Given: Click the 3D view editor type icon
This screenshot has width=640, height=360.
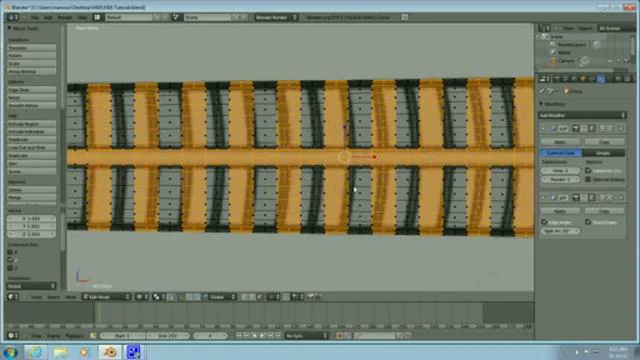Looking at the screenshot, I should point(12,297).
